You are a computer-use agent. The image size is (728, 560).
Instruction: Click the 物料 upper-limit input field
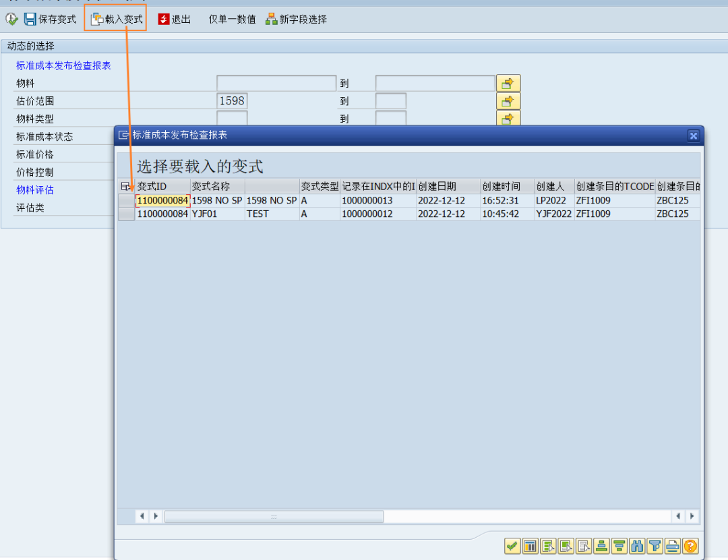point(435,83)
